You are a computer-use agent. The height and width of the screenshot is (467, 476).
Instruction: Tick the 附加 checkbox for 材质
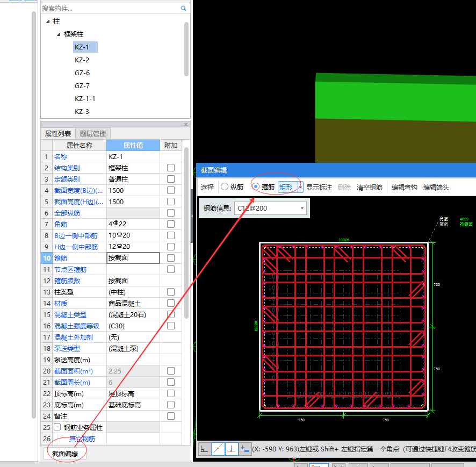click(x=171, y=303)
